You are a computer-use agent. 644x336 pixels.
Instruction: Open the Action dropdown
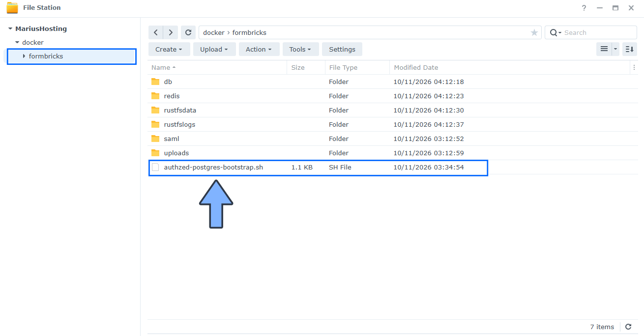[259, 49]
